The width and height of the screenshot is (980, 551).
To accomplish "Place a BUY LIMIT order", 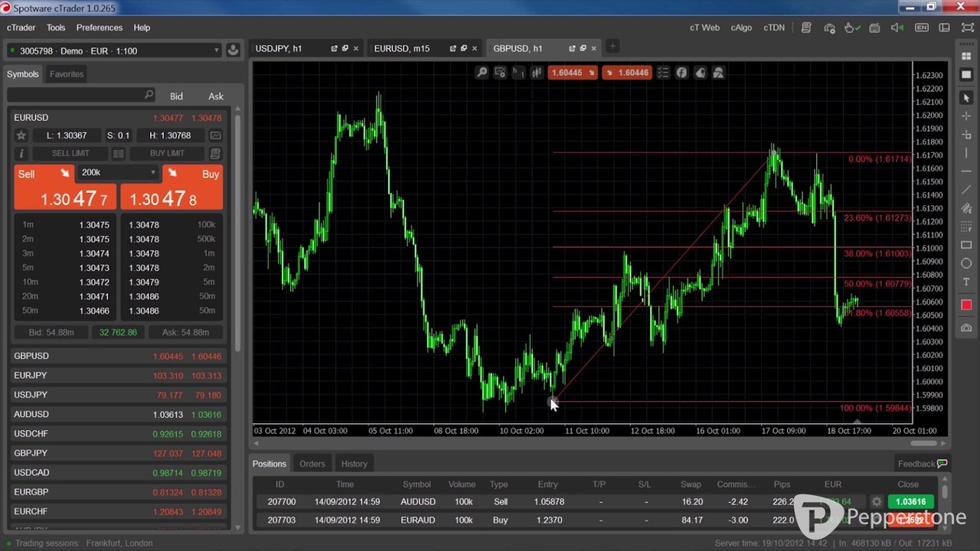I will coord(167,154).
